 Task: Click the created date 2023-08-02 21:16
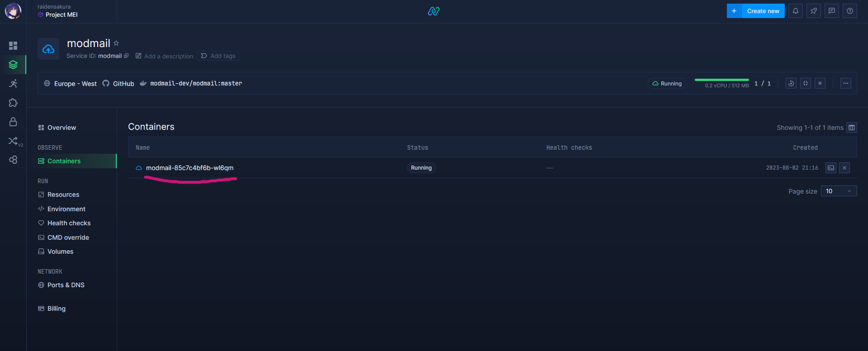tap(792, 168)
